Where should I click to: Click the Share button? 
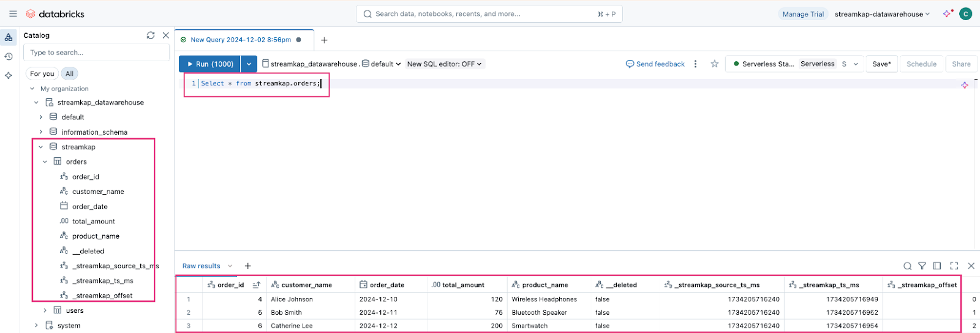(x=961, y=64)
